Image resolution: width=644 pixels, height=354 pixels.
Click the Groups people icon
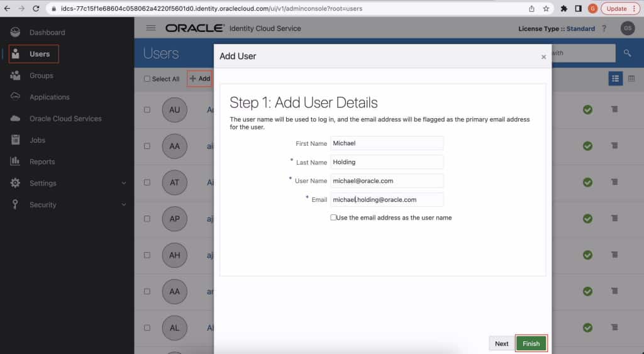click(x=15, y=75)
